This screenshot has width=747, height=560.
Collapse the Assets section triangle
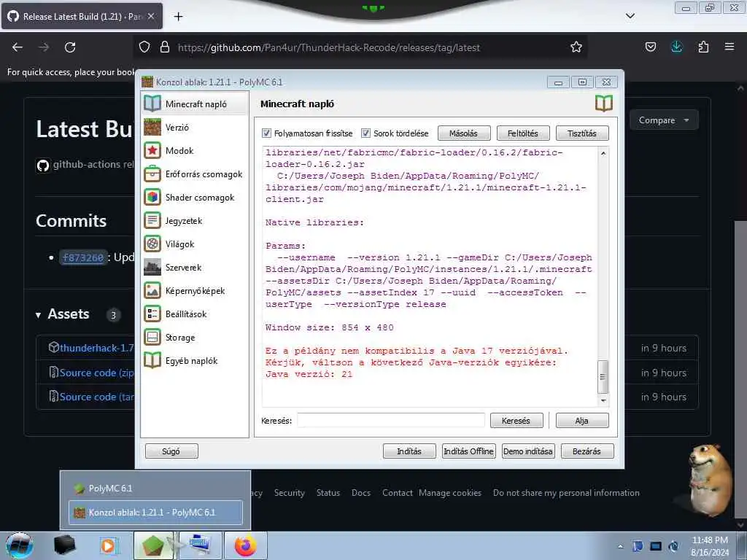tap(38, 315)
